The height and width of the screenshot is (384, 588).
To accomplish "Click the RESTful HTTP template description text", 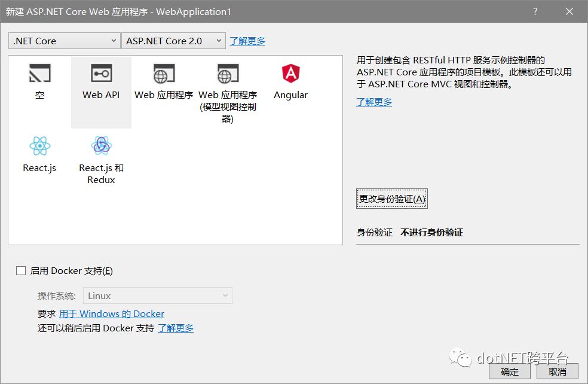I will [x=464, y=72].
